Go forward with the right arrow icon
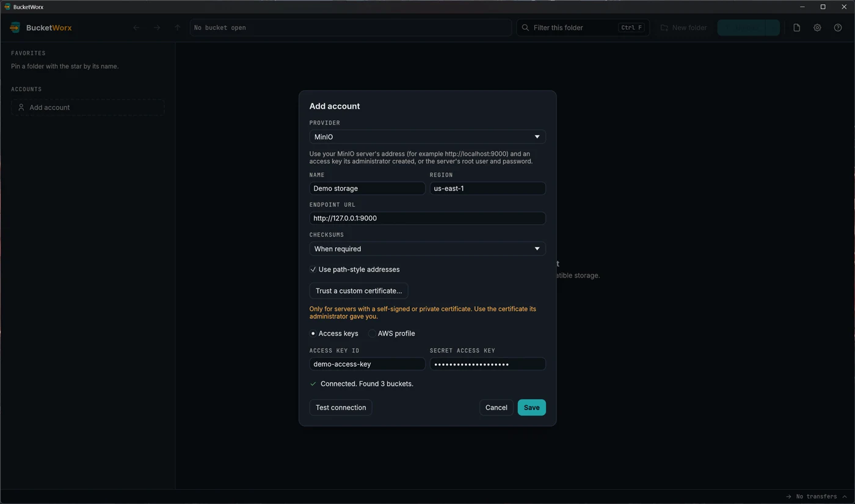The height and width of the screenshot is (504, 855). click(x=157, y=27)
